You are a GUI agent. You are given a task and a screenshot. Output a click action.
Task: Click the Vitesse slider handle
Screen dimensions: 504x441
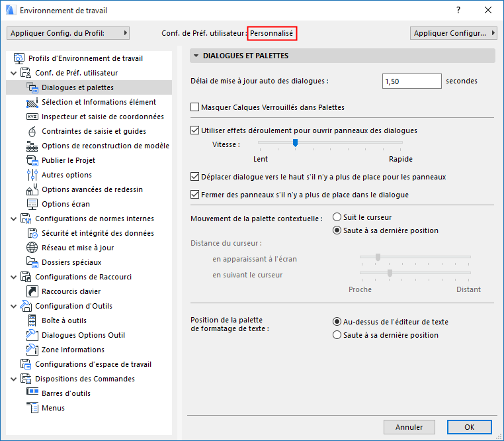tap(295, 142)
